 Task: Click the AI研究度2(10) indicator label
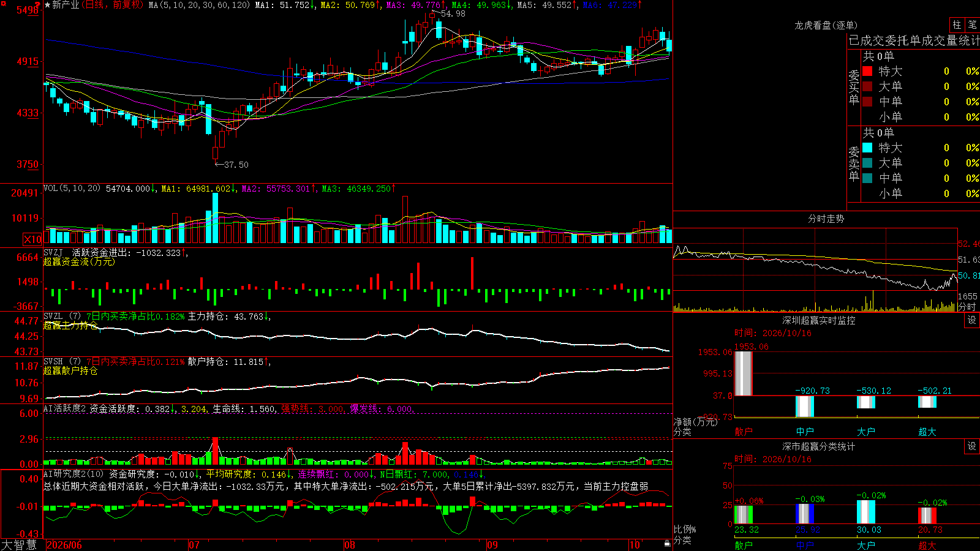[x=73, y=474]
